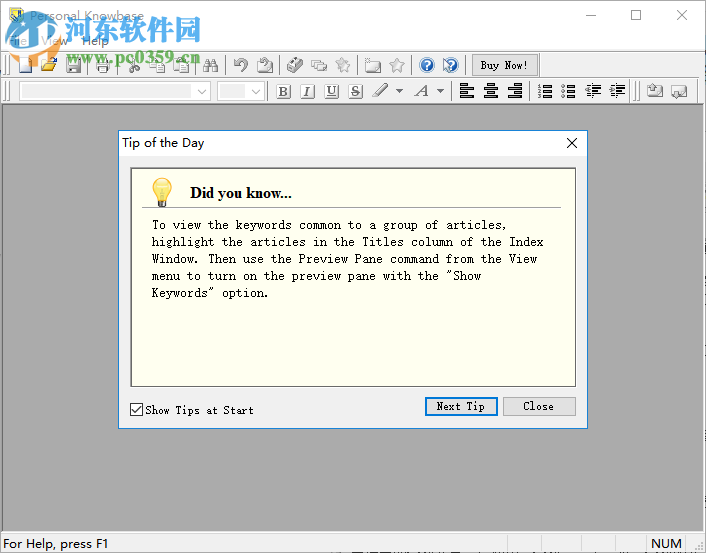Click the Copy icon

point(158,66)
